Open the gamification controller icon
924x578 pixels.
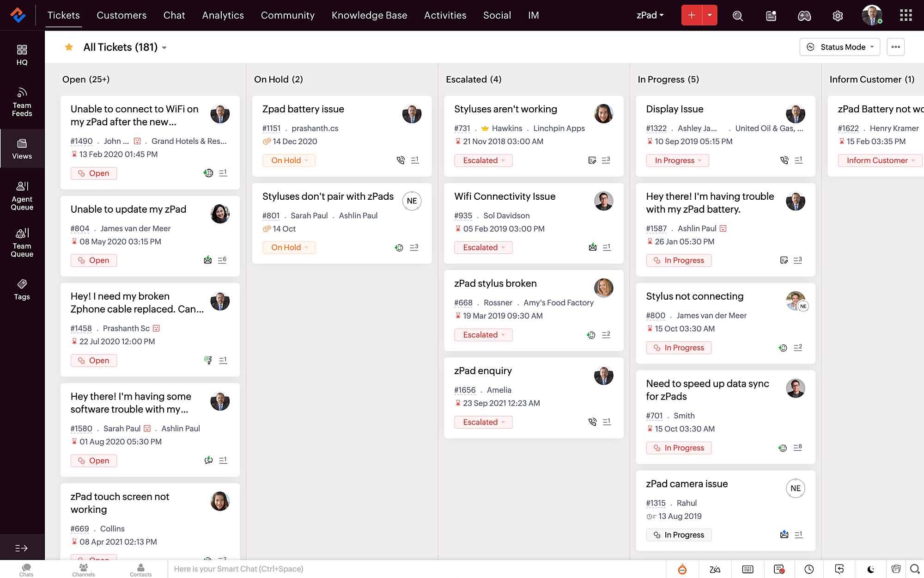tap(804, 16)
